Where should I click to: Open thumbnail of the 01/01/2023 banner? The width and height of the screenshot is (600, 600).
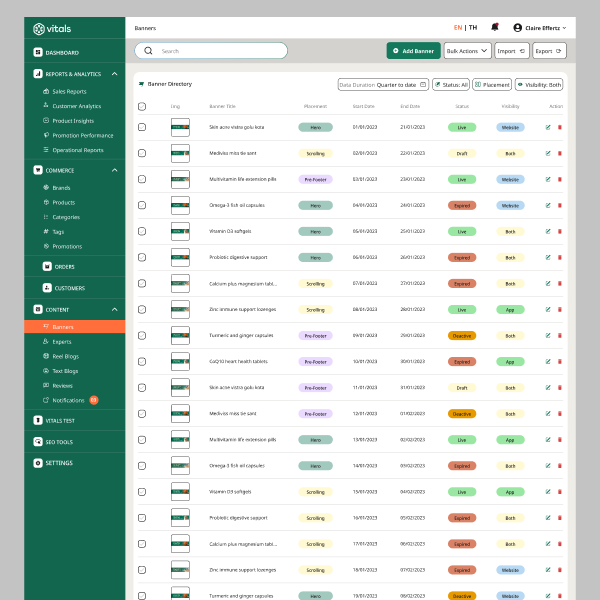click(180, 127)
